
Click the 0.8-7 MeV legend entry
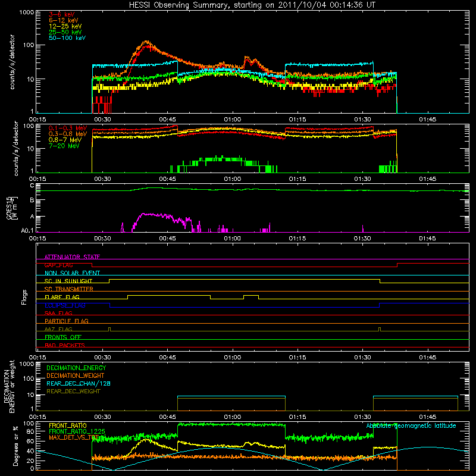coord(65,140)
